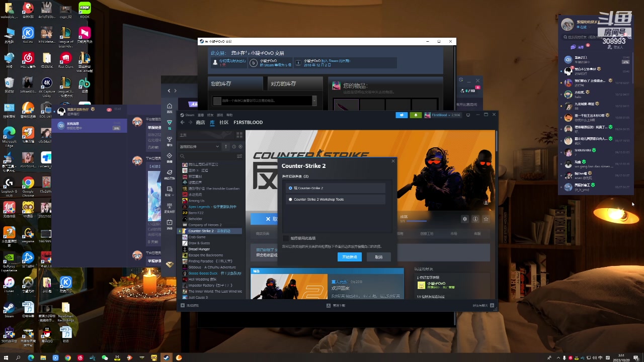Open chat from halo message contact

point(595,95)
